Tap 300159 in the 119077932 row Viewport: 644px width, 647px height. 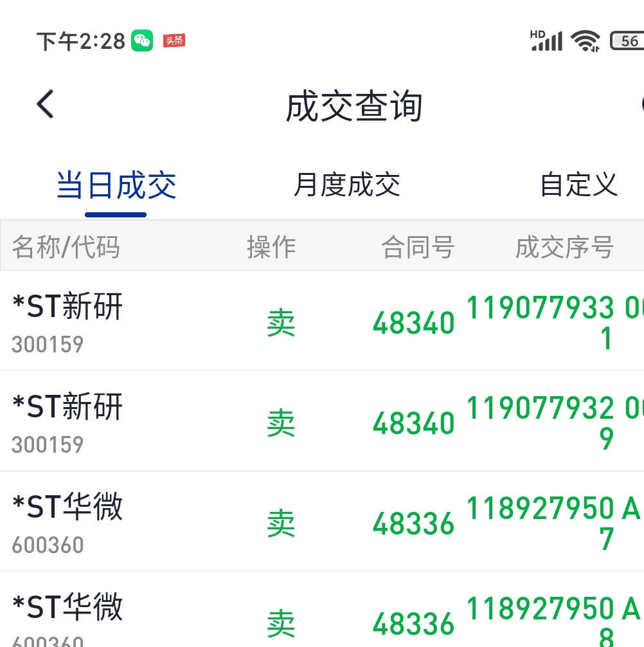coord(48,444)
